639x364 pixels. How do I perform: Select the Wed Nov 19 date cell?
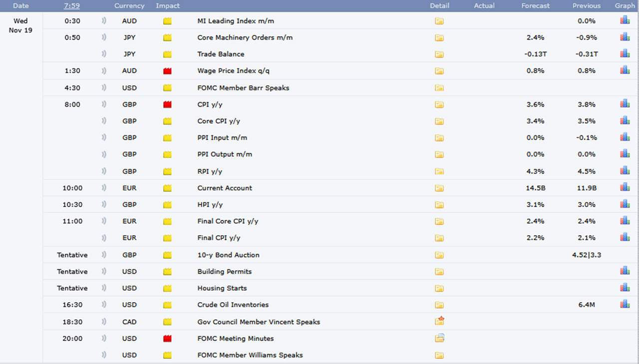[x=20, y=25]
